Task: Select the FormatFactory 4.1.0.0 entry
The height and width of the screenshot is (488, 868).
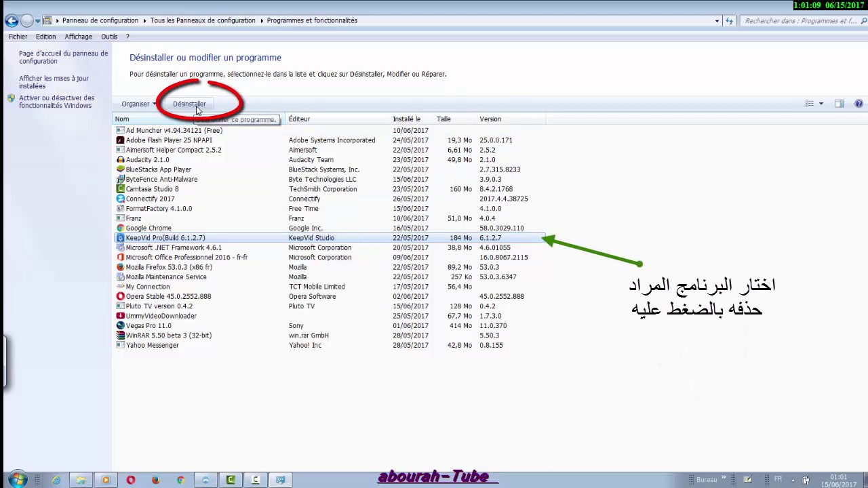Action: click(159, 209)
